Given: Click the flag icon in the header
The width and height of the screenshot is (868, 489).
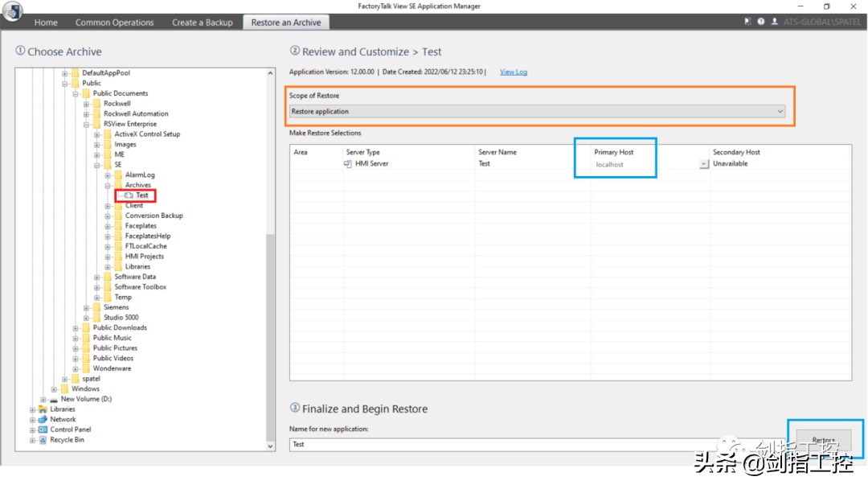Looking at the screenshot, I should click(x=748, y=23).
